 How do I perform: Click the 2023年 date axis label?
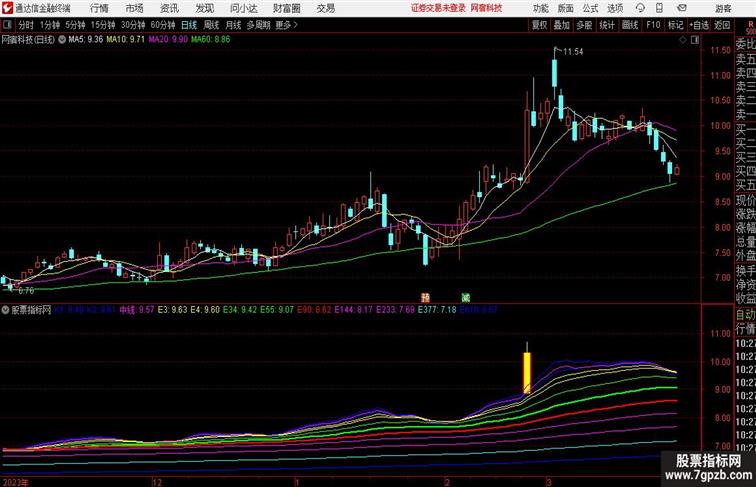(15, 482)
